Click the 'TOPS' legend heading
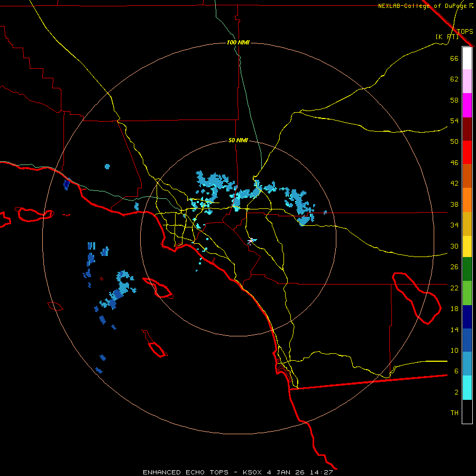 (465, 32)
